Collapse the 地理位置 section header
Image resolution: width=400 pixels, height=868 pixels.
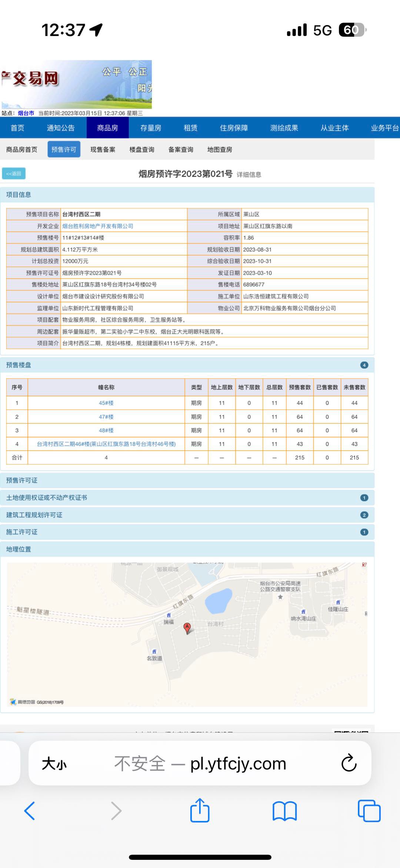[187, 549]
